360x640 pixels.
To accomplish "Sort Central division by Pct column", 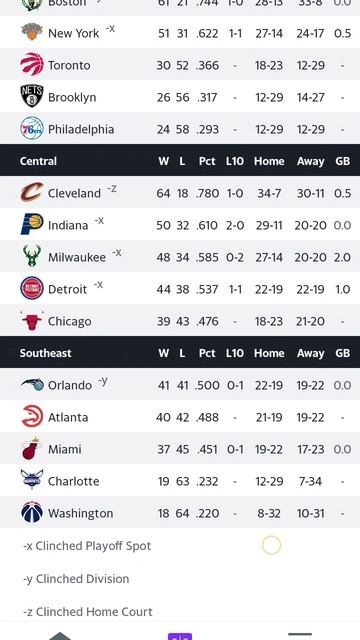I will (207, 161).
